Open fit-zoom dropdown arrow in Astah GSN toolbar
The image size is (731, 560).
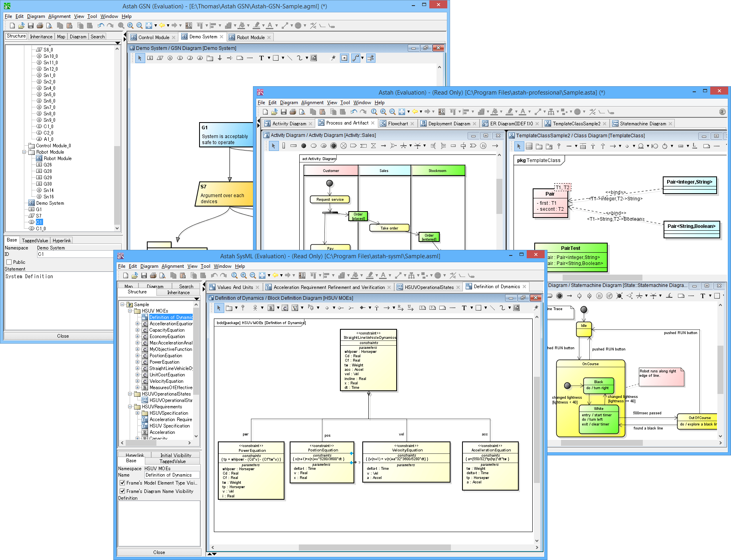156,26
